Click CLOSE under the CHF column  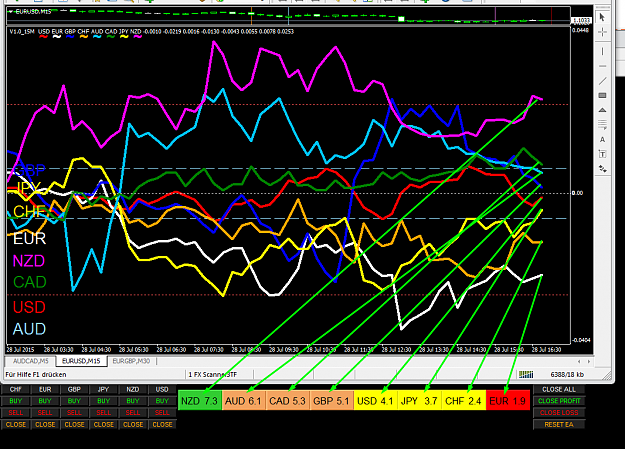(x=16, y=425)
